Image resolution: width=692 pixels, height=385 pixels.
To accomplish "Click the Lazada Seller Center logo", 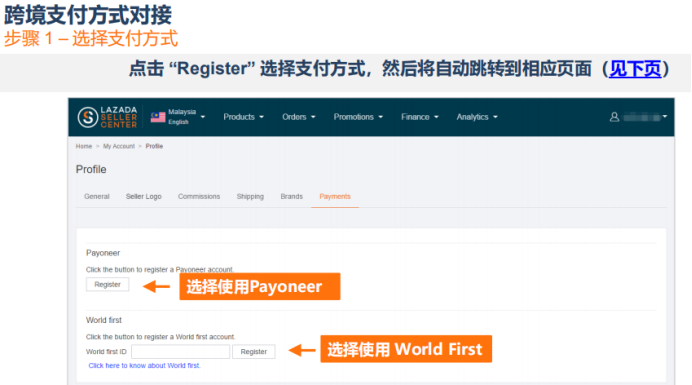I will [107, 117].
